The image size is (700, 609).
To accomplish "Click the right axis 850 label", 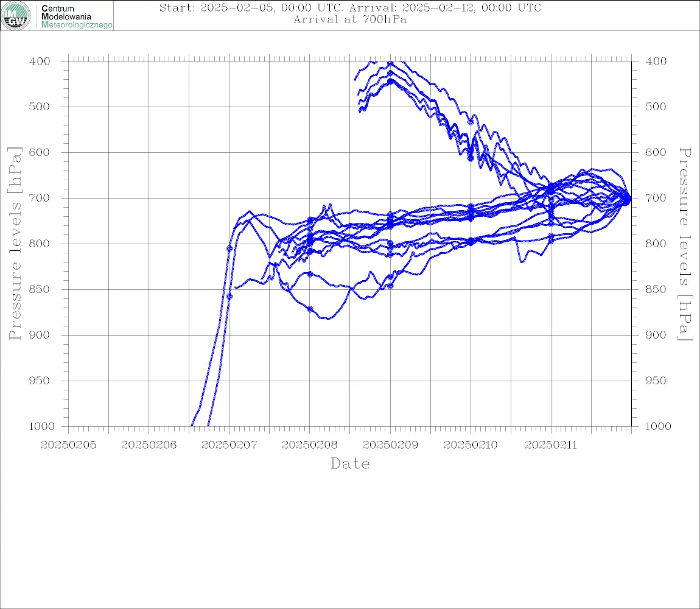I will point(656,289).
